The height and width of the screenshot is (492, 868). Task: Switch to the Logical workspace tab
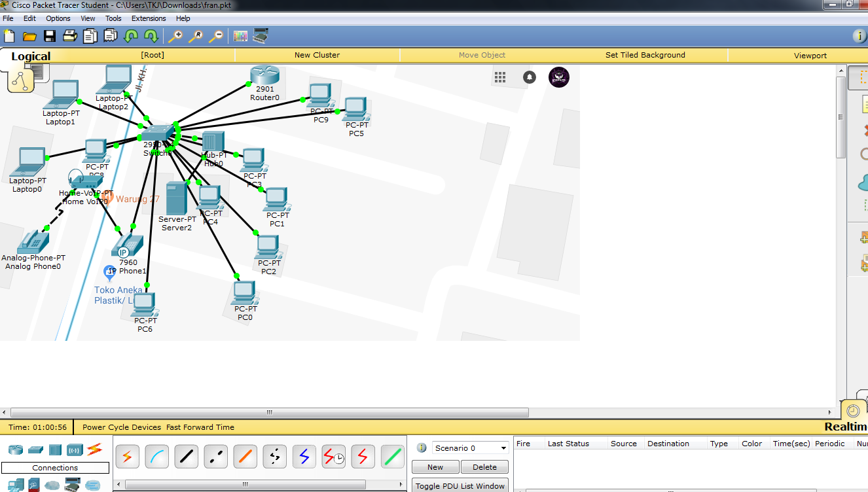(x=31, y=56)
